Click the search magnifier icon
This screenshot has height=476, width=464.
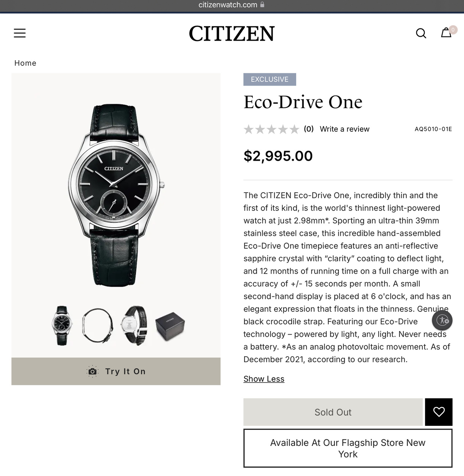tap(421, 33)
